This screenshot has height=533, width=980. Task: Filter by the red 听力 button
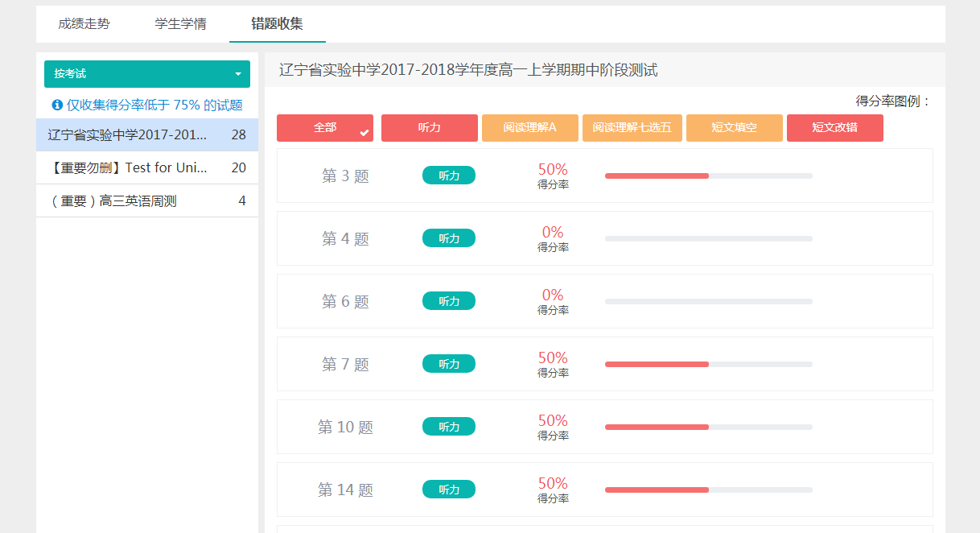[x=430, y=128]
